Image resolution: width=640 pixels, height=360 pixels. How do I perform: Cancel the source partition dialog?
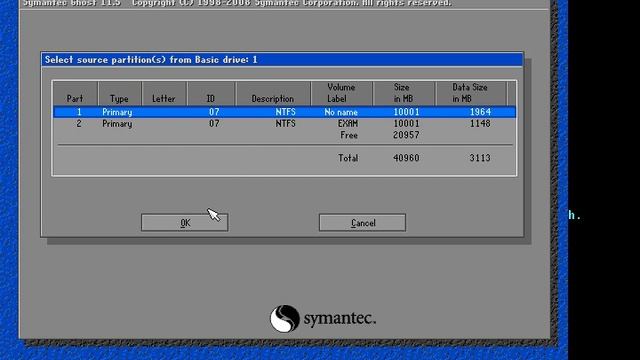pyautogui.click(x=362, y=223)
